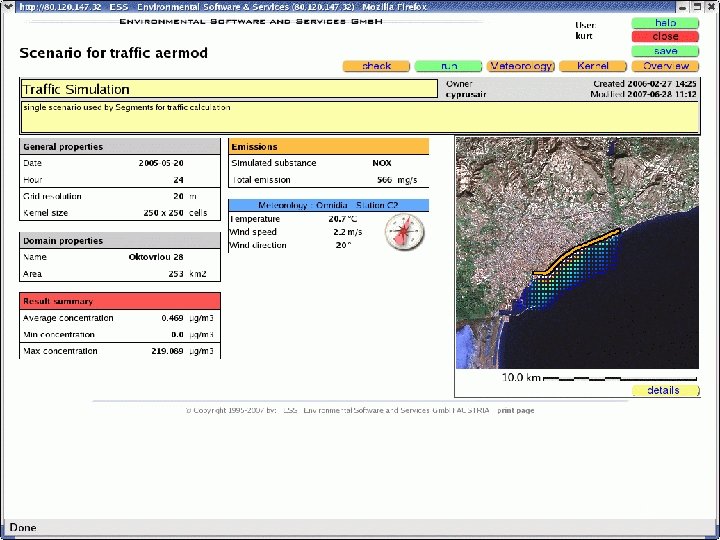Select the grid resolution value 20
Screen dimensions: 720x540
[x=179, y=197]
